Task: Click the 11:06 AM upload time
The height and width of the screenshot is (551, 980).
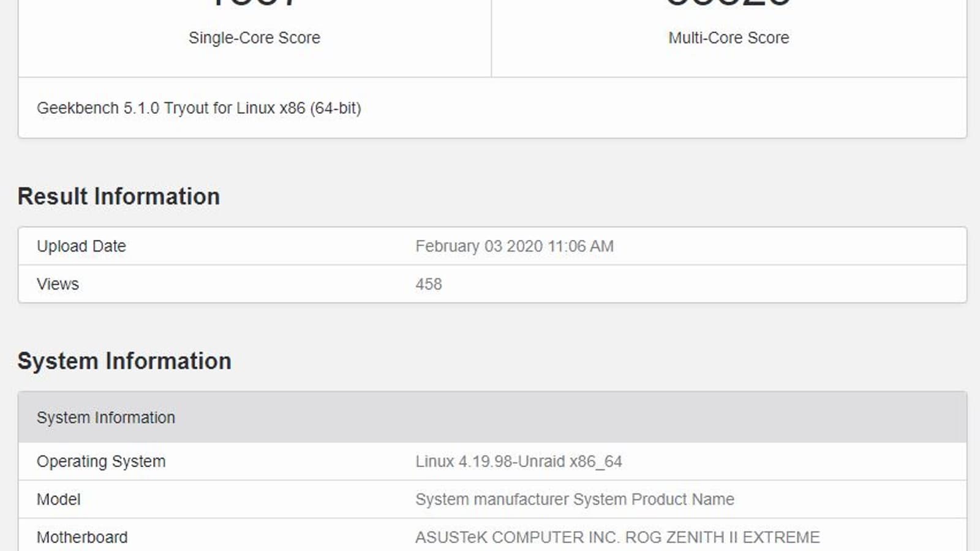Action: 581,246
